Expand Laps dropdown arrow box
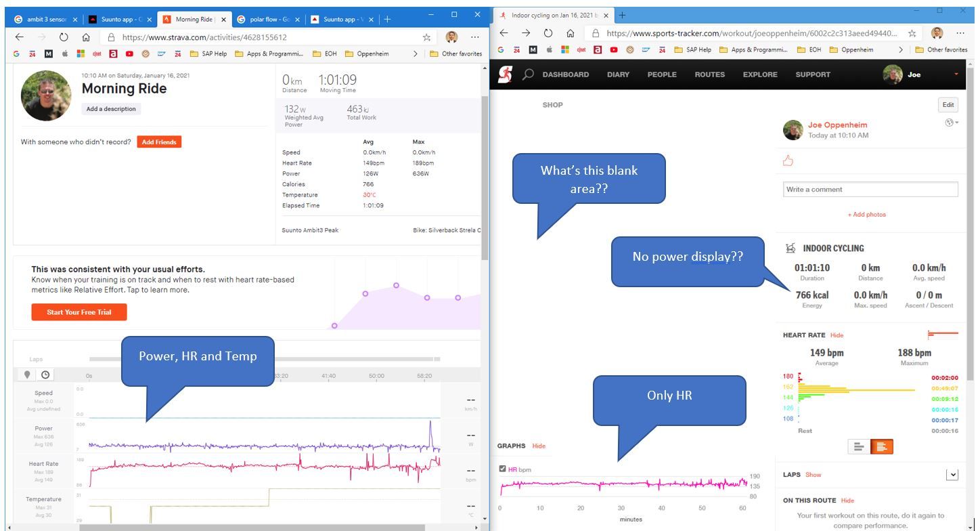The width and height of the screenshot is (980, 531). coord(952,475)
